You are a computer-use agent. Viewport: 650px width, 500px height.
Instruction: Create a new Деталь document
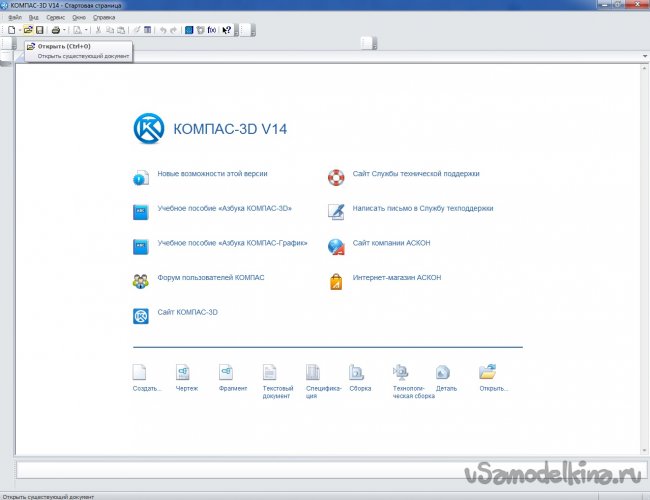click(x=443, y=373)
